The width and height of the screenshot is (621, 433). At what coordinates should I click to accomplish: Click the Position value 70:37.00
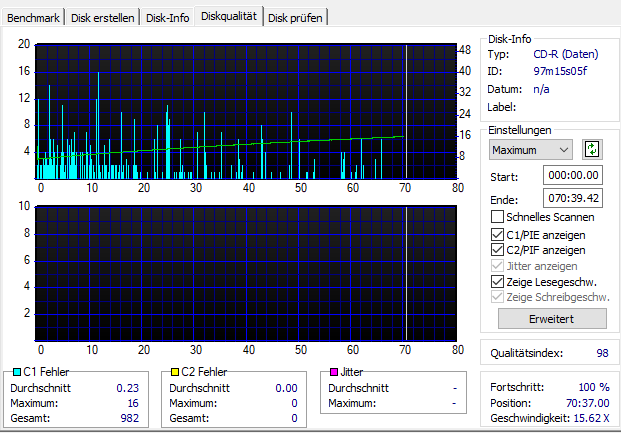[587, 403]
